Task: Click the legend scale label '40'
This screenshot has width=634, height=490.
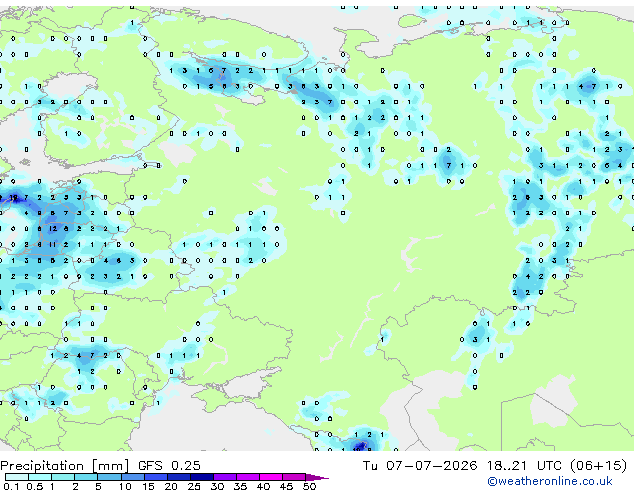Action: coord(263,486)
